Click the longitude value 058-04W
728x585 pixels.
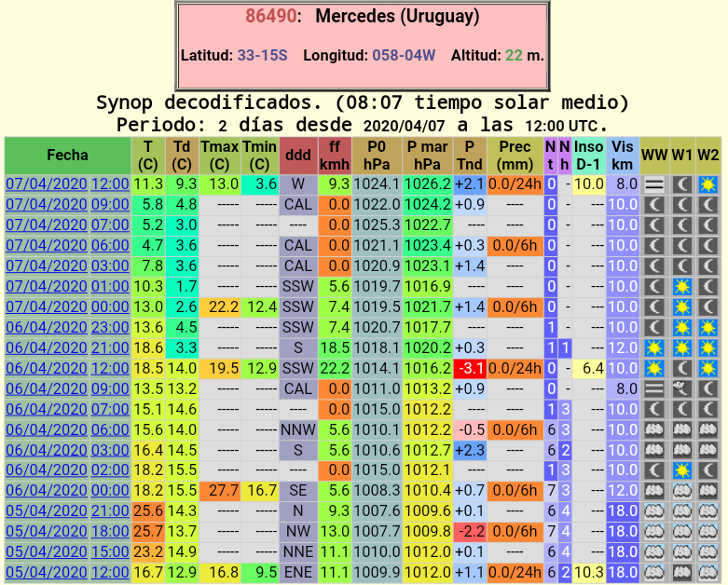pos(404,56)
